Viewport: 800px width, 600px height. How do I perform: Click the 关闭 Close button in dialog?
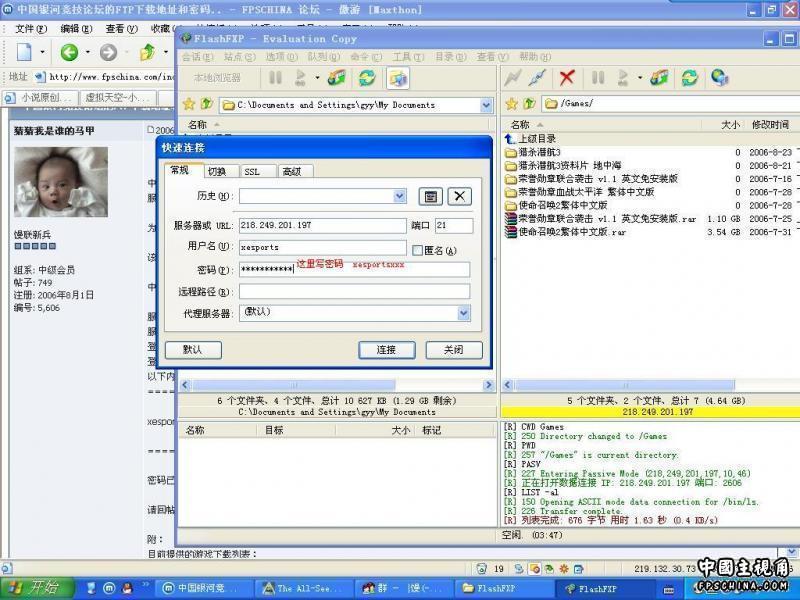pos(454,350)
